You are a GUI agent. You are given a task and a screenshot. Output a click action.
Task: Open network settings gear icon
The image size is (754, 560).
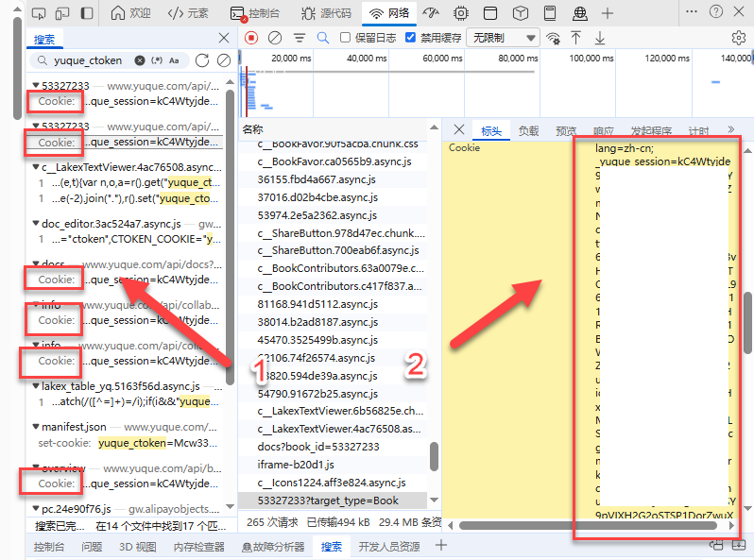[738, 38]
